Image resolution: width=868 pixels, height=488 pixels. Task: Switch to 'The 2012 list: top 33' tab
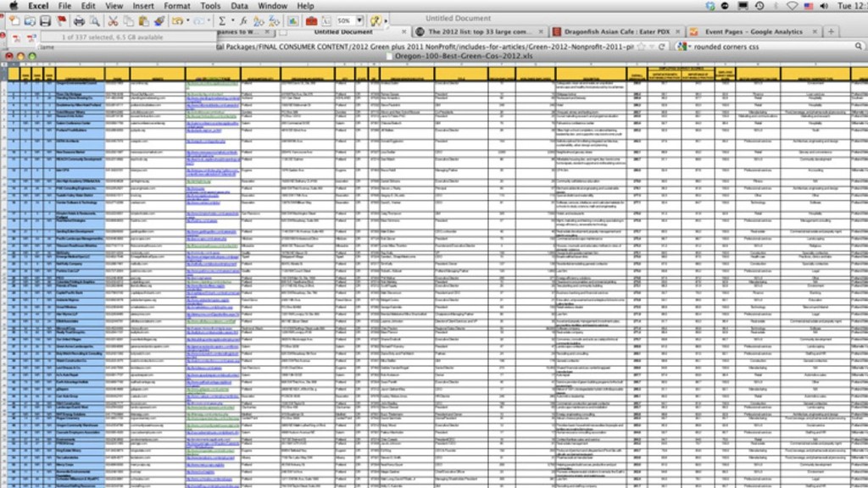[480, 32]
